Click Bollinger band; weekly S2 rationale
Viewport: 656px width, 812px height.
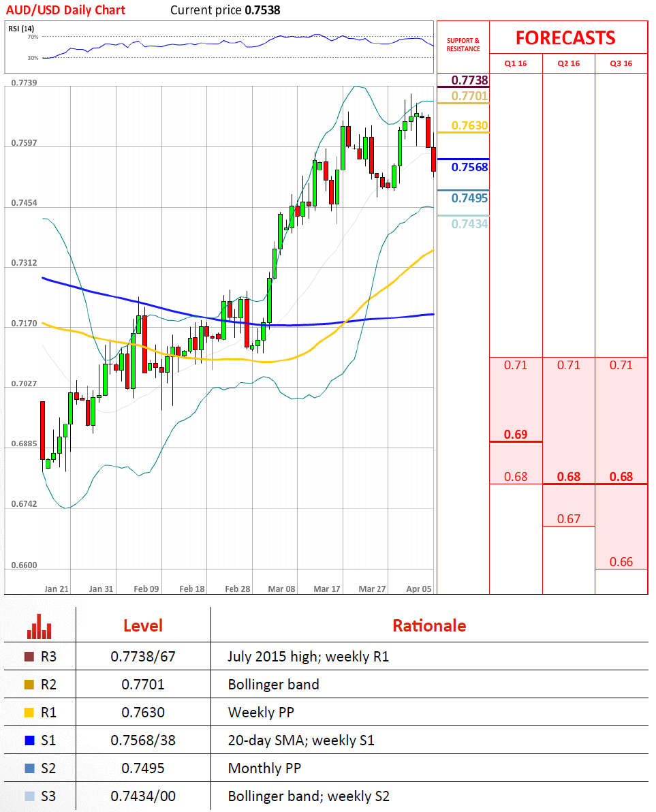coord(309,796)
